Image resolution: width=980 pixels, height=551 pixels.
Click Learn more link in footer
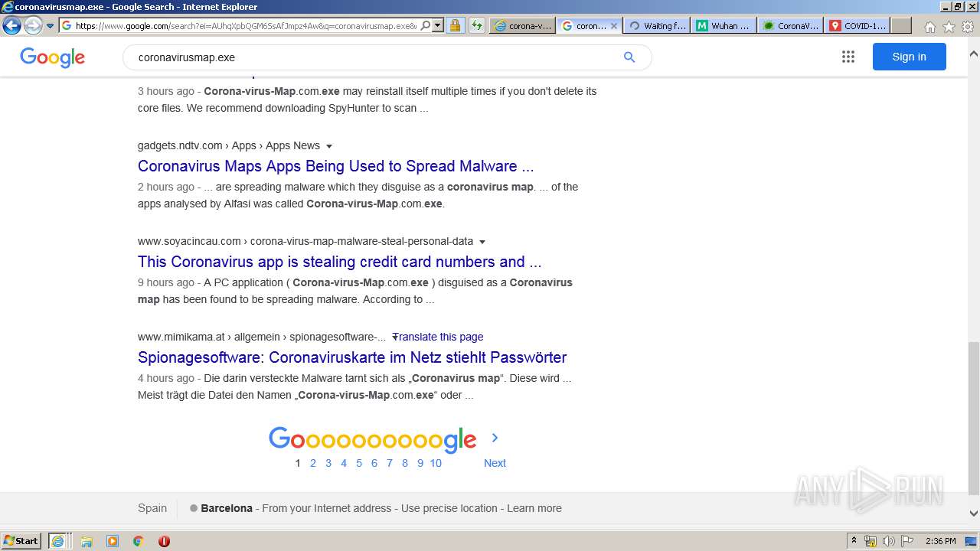pos(534,508)
